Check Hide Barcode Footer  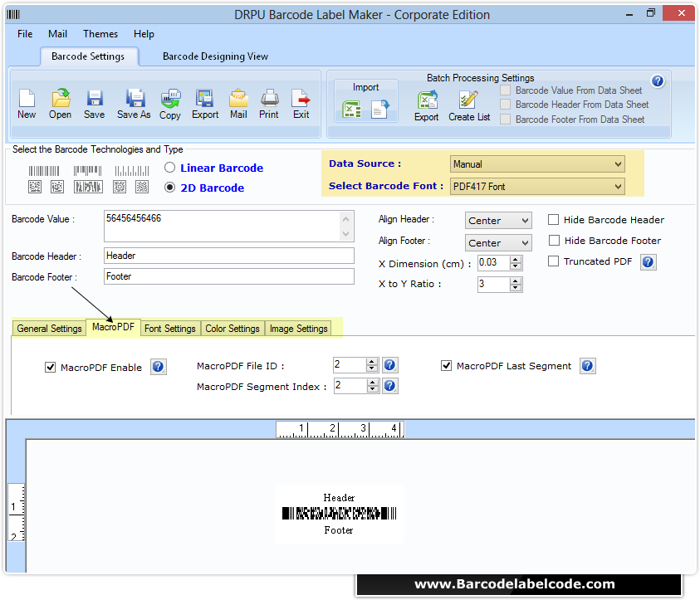pyautogui.click(x=554, y=241)
